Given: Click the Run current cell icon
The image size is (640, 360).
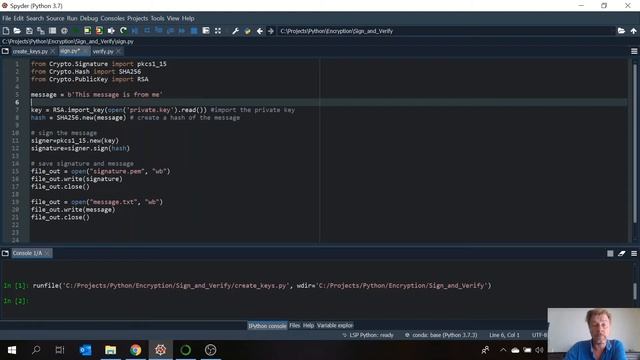Looking at the screenshot, I should tap(87, 31).
